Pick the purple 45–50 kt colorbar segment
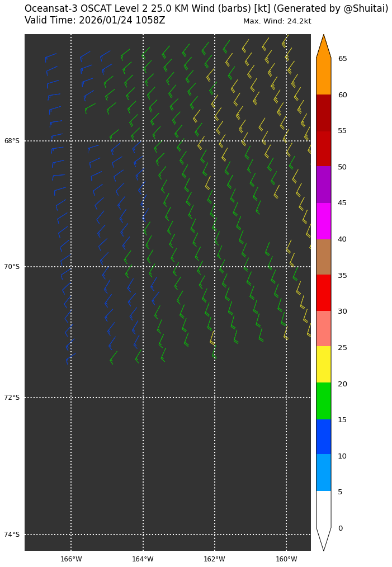392x567 pixels. (x=323, y=185)
